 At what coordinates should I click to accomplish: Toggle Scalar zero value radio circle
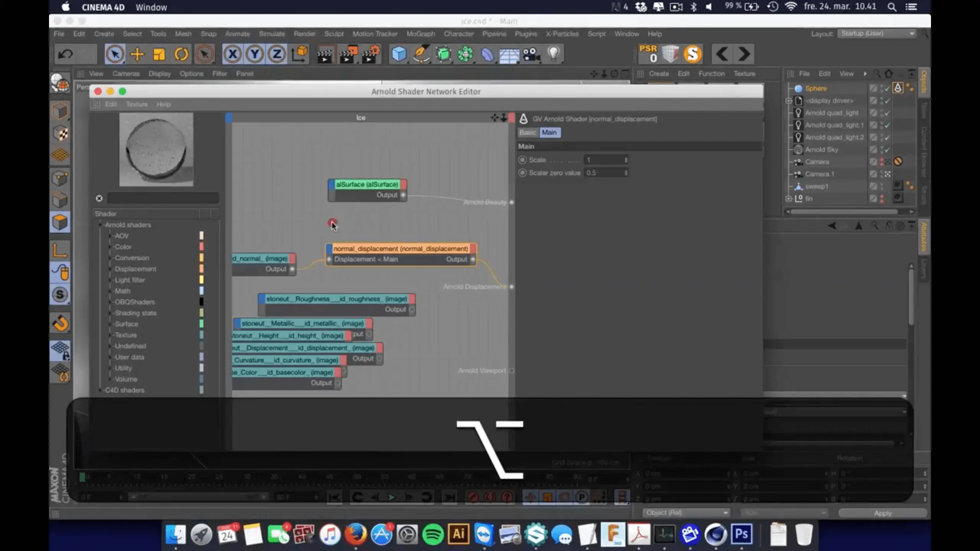pyautogui.click(x=522, y=173)
